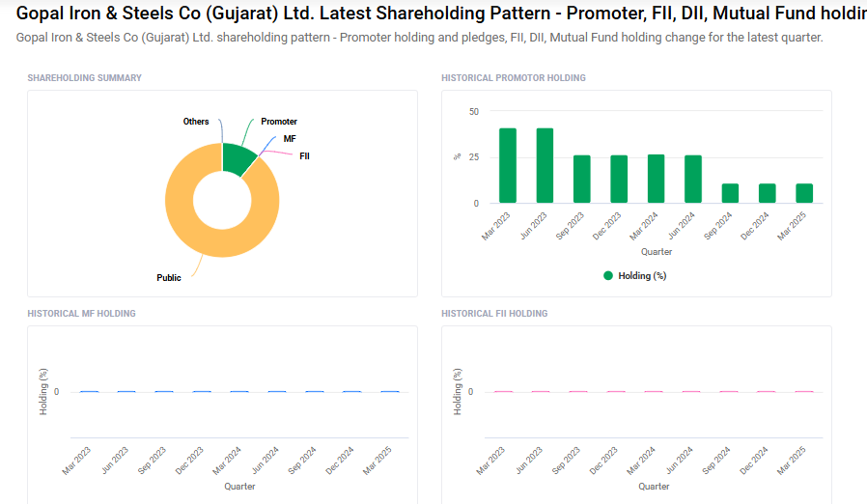Image resolution: width=867 pixels, height=504 pixels.
Task: Click the Sep 2024 promoter holding bar
Action: coord(730,193)
